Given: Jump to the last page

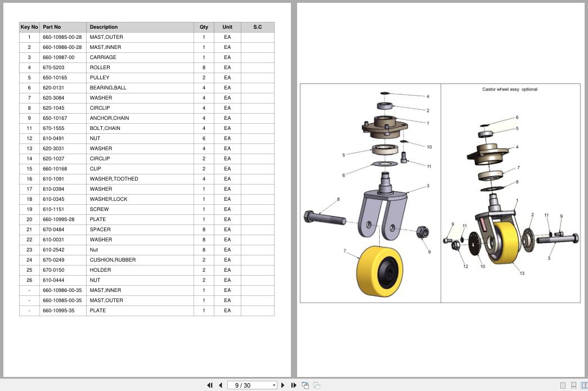Looking at the screenshot, I should [294, 385].
